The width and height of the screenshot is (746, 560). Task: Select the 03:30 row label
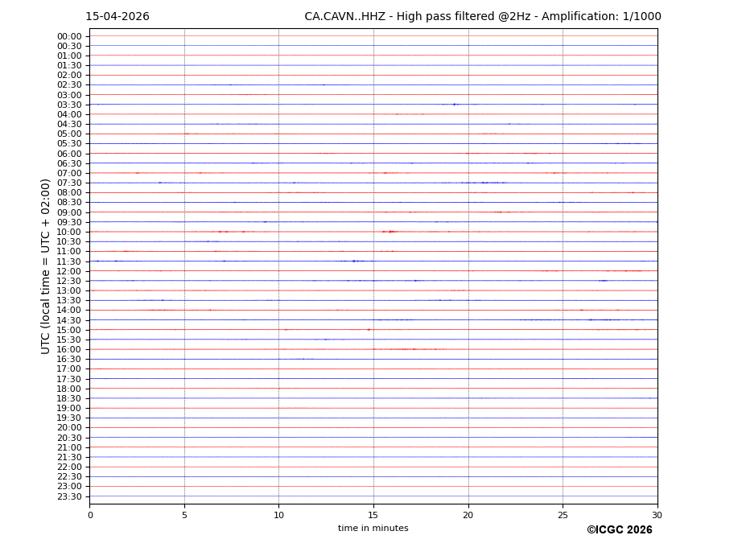[69, 105]
